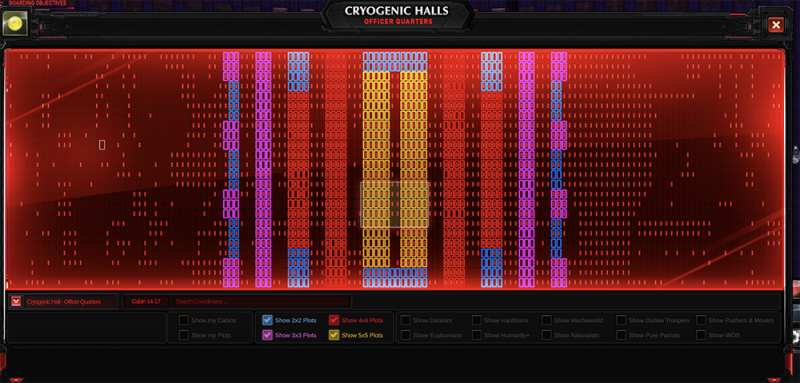Image resolution: width=800 pixels, height=383 pixels.
Task: Tick the Show Mechaworld checkbox
Action: click(546, 320)
